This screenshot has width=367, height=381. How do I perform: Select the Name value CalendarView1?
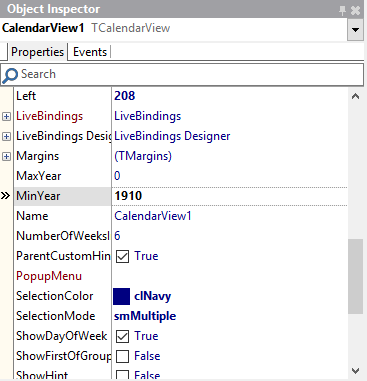tap(153, 216)
